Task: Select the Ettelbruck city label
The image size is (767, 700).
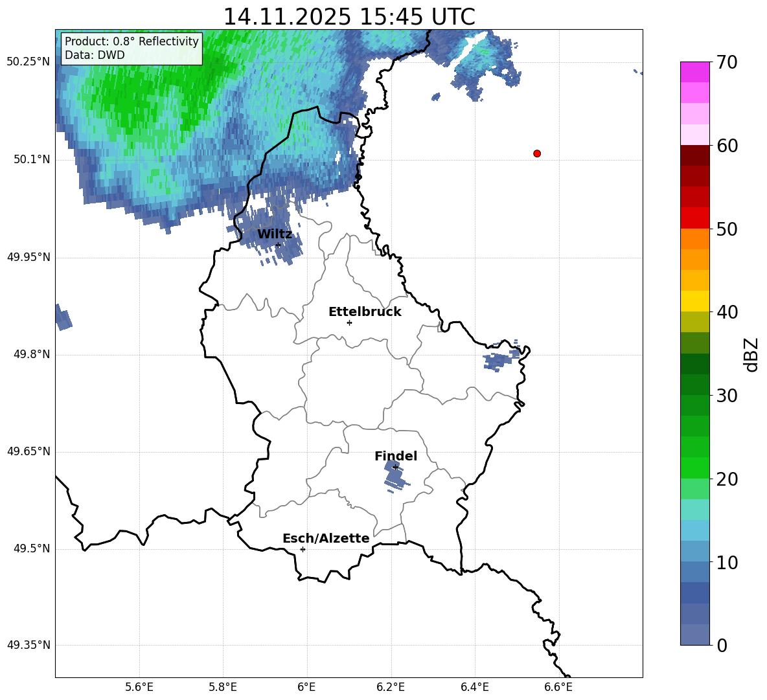Action: (x=365, y=312)
